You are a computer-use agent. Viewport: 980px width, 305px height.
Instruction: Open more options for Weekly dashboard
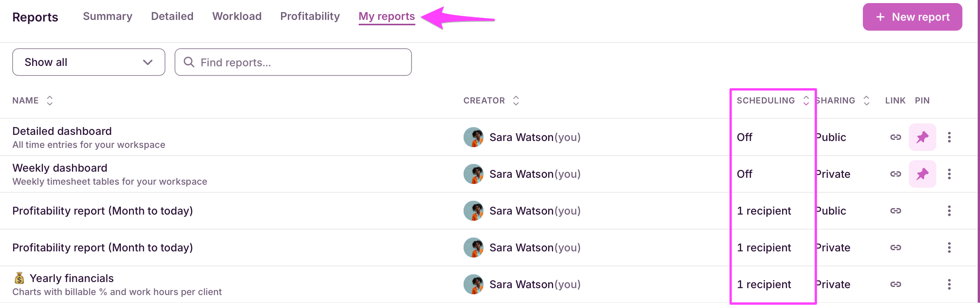pos(949,174)
